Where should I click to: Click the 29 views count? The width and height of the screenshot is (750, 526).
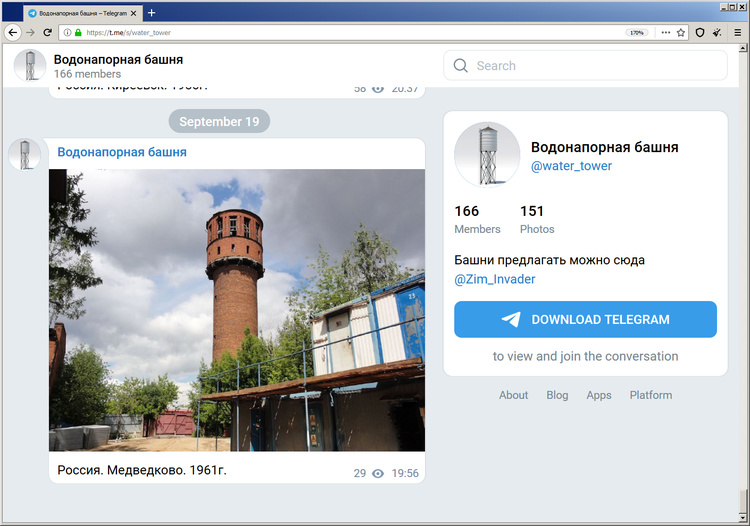(360, 473)
